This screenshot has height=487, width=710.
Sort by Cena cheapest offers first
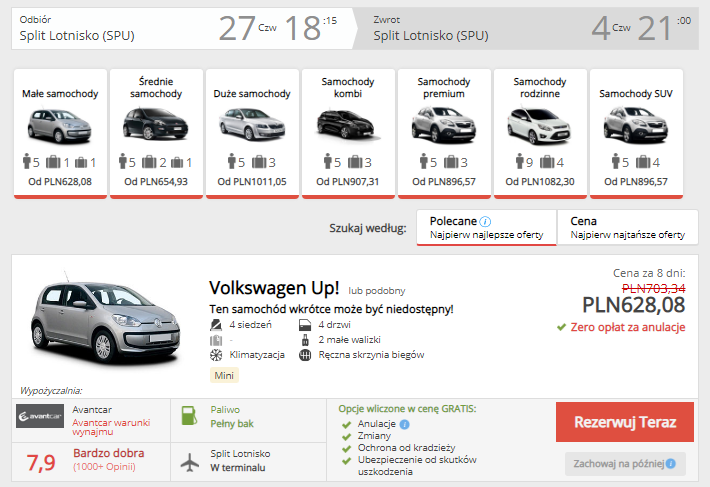[628, 228]
